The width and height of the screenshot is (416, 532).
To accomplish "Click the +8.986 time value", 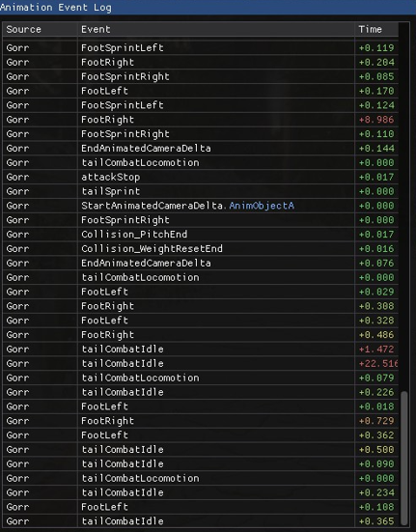I will point(376,120).
